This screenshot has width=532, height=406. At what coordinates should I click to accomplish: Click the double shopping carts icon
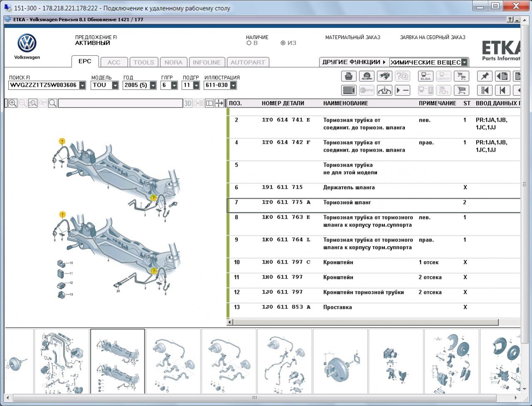click(461, 76)
